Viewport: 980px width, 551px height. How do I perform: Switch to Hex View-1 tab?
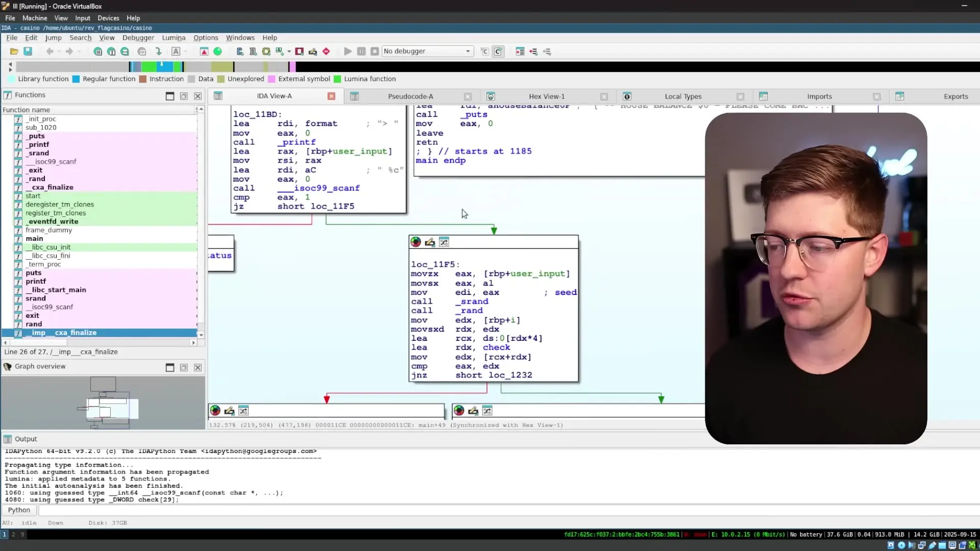point(546,96)
